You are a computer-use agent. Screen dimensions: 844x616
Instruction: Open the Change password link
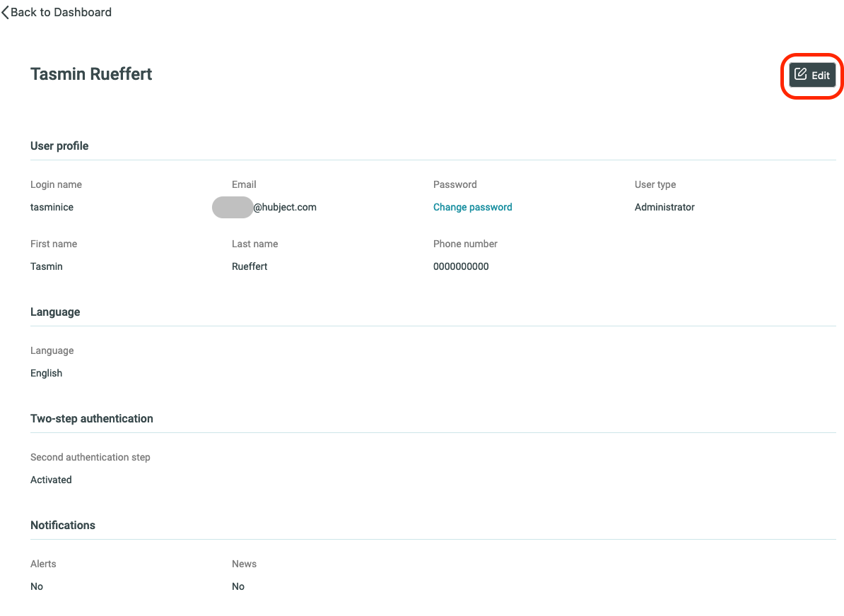tap(473, 207)
